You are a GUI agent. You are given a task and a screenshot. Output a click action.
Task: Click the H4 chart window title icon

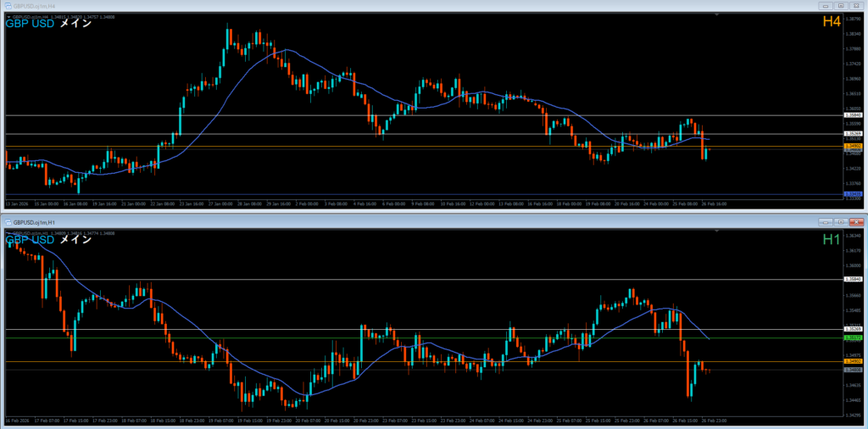point(7,5)
